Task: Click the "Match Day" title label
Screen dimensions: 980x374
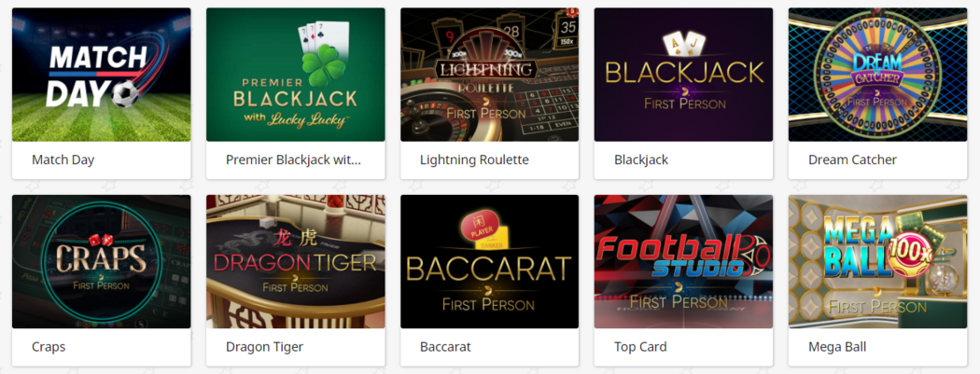Action: click(x=63, y=159)
